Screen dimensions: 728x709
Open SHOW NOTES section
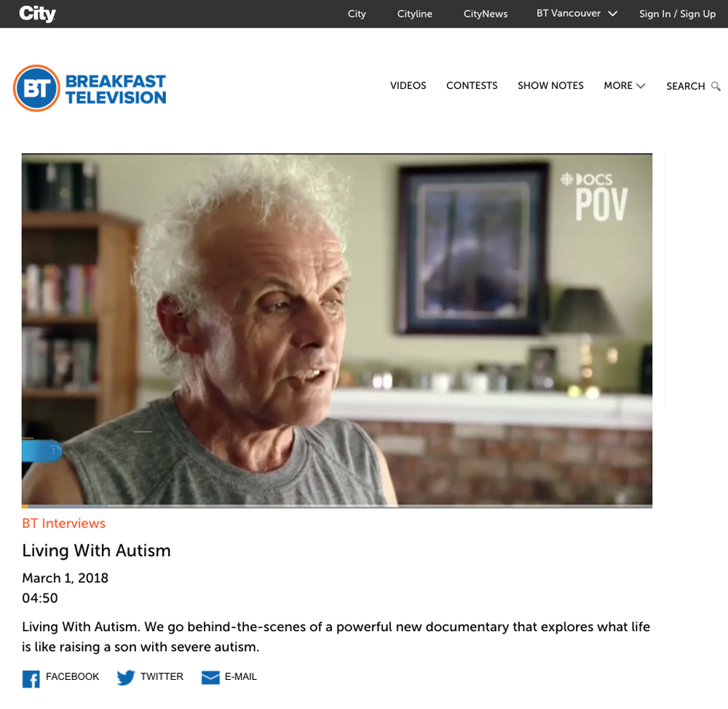click(x=550, y=86)
